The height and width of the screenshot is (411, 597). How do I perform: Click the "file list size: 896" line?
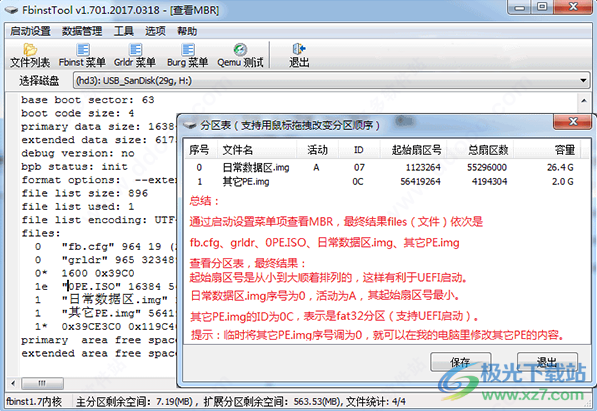tap(85, 193)
